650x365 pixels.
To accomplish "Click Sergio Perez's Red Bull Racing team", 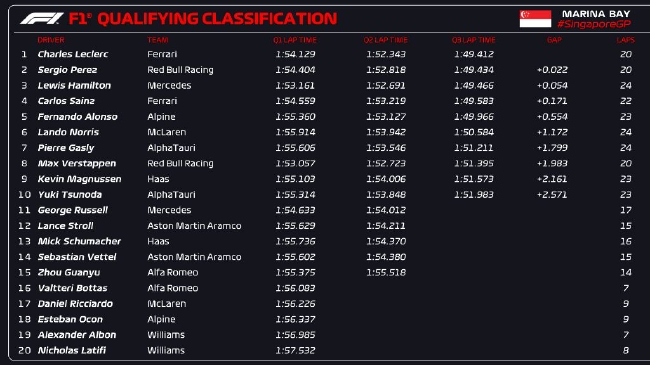I will 180,70.
